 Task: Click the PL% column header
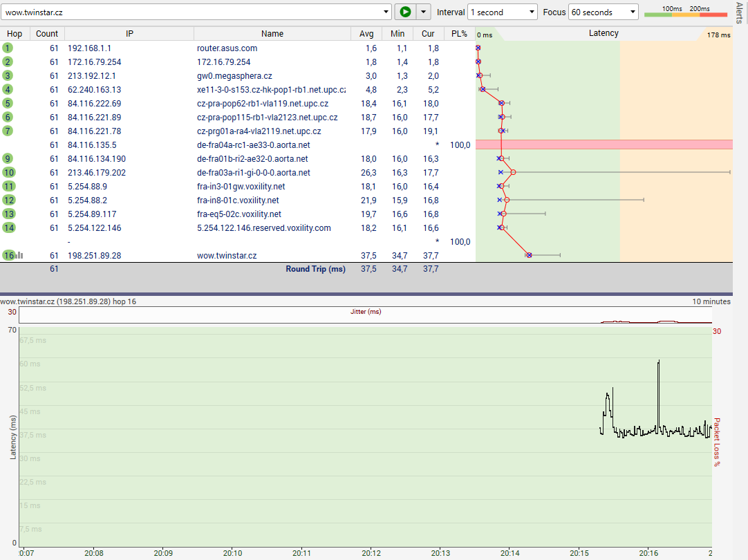click(x=459, y=34)
